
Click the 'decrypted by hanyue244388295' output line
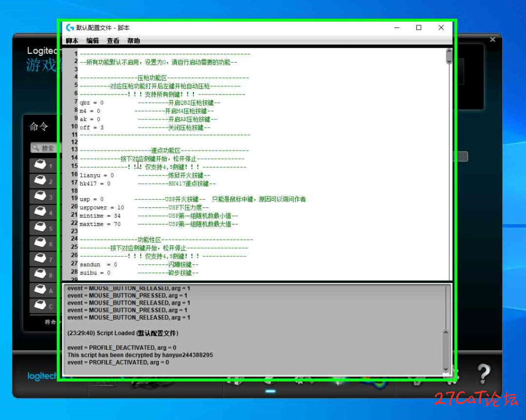(140, 355)
